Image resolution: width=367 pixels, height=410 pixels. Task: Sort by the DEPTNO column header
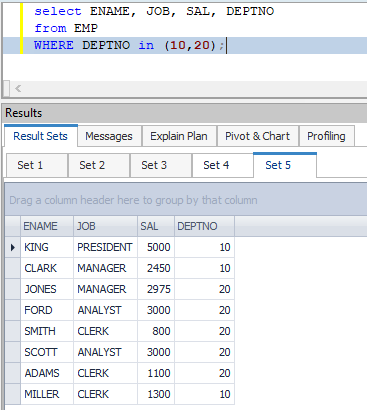204,226
